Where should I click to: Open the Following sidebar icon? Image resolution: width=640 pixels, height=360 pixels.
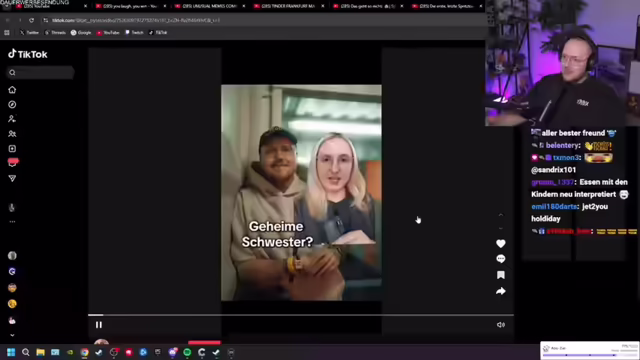12,119
